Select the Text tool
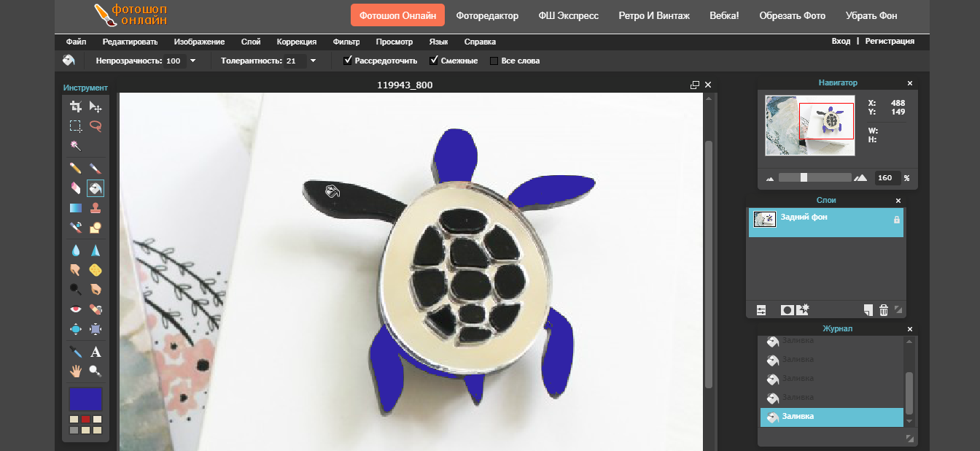The image size is (980, 451). (x=95, y=352)
